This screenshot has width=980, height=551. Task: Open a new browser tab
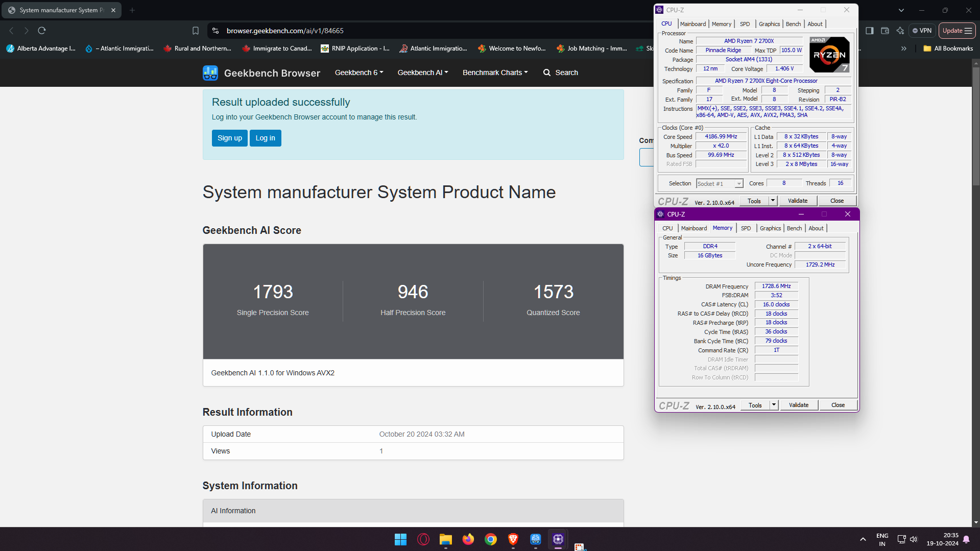click(x=132, y=10)
